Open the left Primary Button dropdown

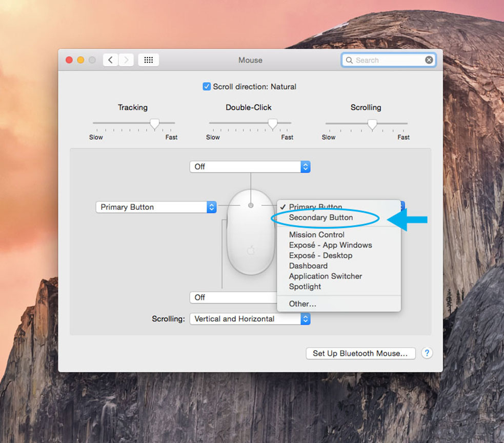click(156, 207)
